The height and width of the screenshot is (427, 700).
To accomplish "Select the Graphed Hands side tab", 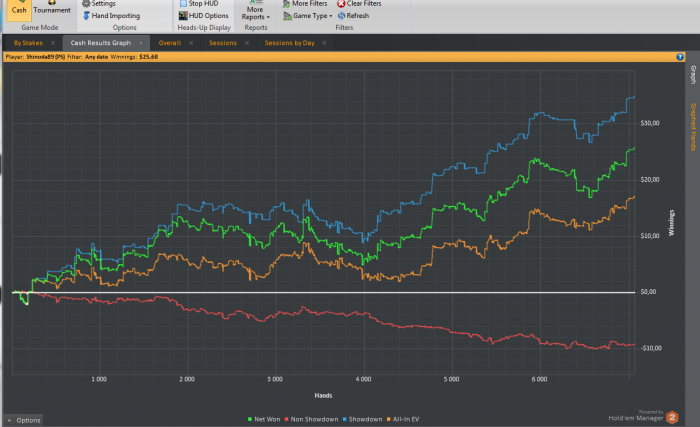I will tap(693, 127).
